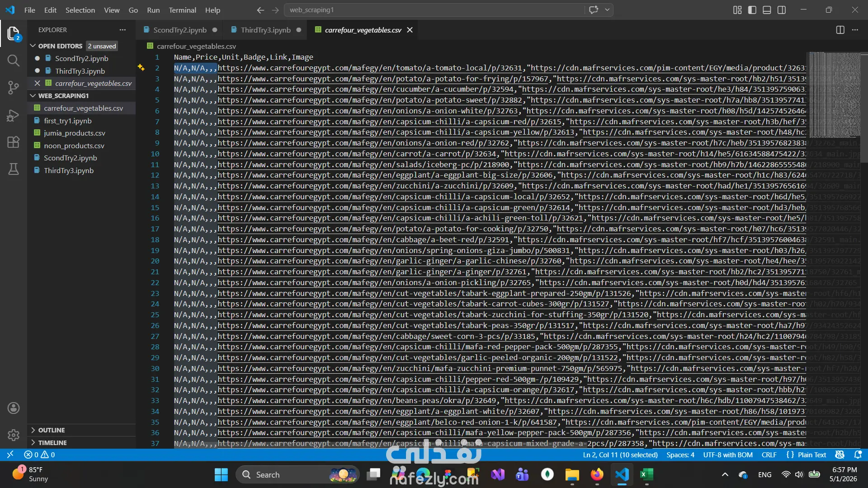Change the Spaces: 4 indentation setting
The image size is (868, 488).
[x=680, y=455]
